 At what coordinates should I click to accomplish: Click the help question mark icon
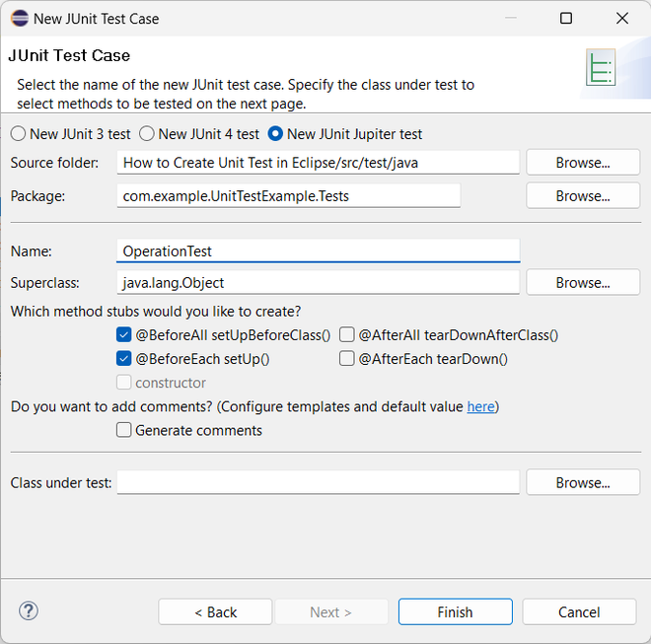[28, 611]
